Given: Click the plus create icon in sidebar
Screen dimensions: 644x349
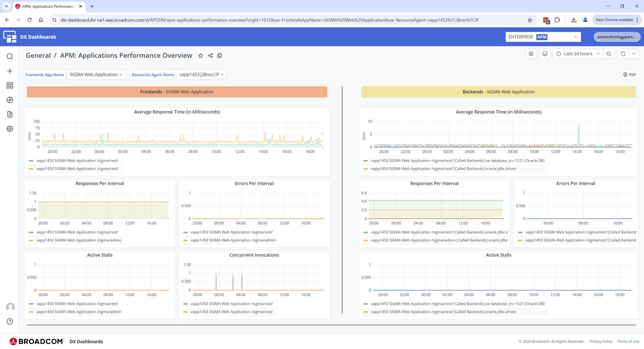Looking at the screenshot, I should (10, 71).
